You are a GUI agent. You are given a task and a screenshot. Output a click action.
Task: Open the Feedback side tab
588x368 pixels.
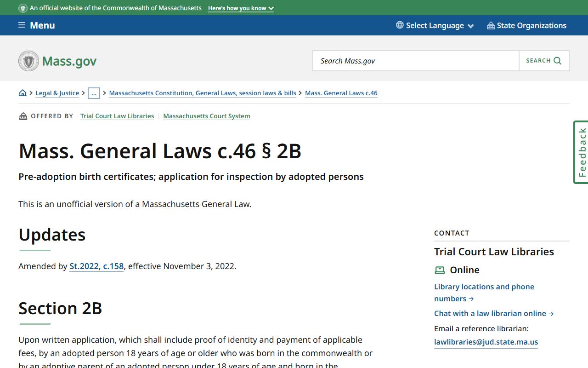pos(581,152)
